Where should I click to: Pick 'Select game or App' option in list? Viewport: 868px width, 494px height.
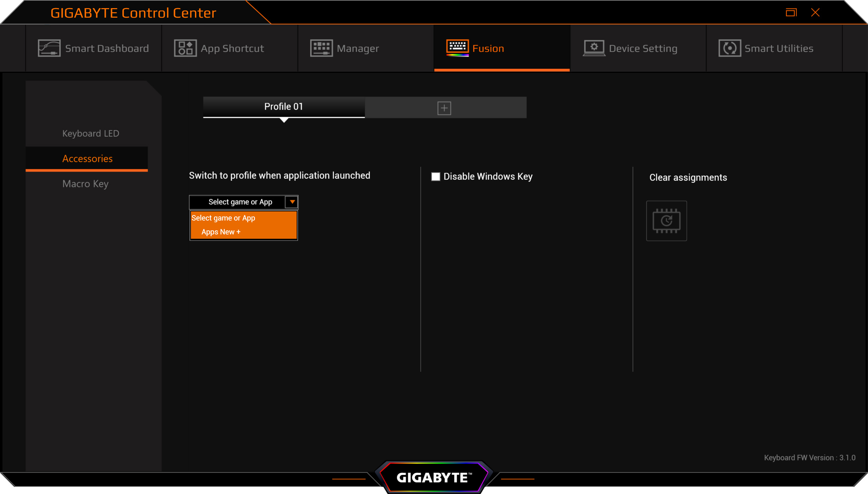223,218
